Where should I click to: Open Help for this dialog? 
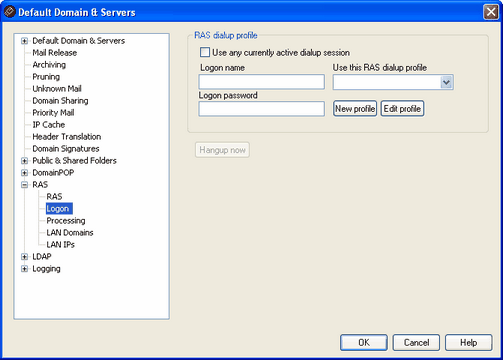tap(468, 343)
